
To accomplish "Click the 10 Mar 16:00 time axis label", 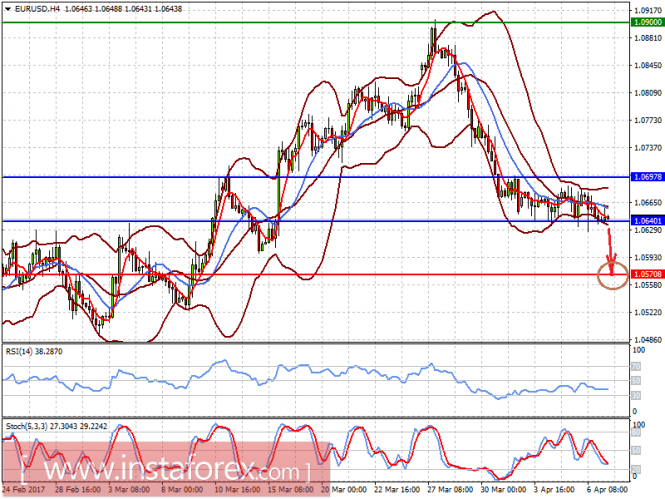I will pos(237,489).
